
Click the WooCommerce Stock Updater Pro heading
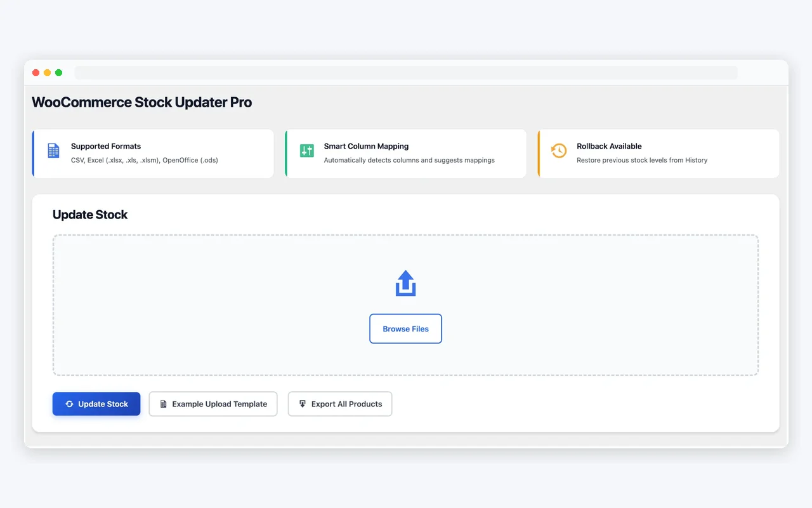click(x=141, y=102)
